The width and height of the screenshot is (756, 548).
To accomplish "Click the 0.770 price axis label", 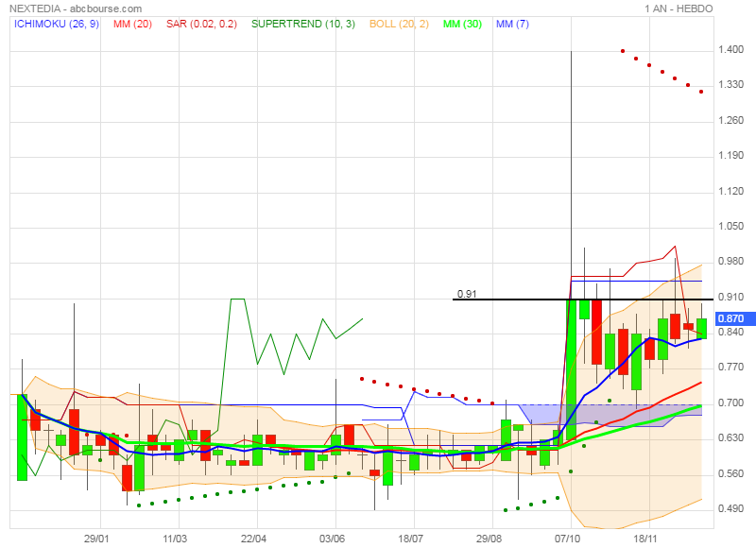I will (x=730, y=368).
